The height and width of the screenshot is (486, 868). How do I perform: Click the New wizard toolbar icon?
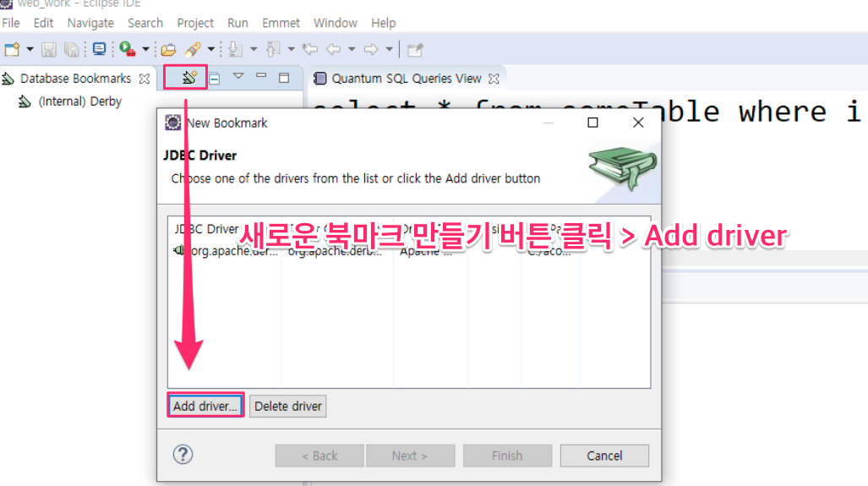click(x=12, y=49)
